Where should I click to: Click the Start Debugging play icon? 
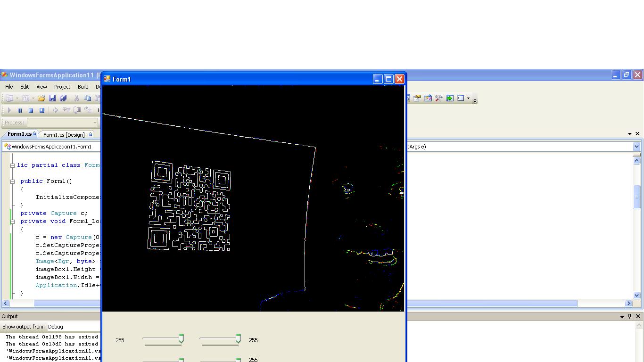[9, 110]
